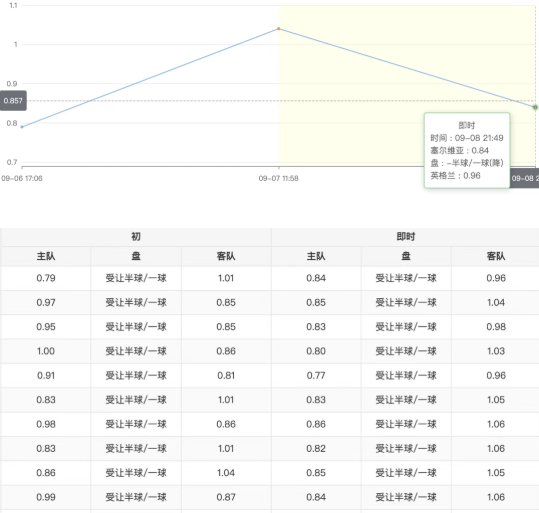Click the 主队 header under 初
This screenshot has width=539, height=513.
point(46,256)
